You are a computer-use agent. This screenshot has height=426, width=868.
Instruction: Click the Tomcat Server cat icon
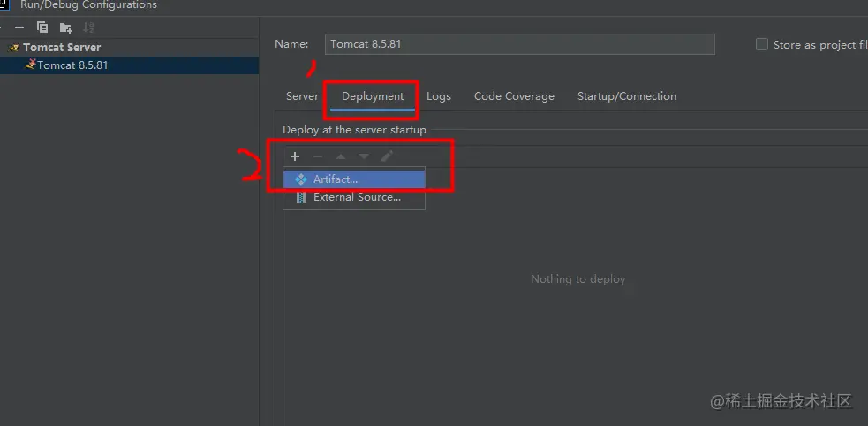click(14, 48)
